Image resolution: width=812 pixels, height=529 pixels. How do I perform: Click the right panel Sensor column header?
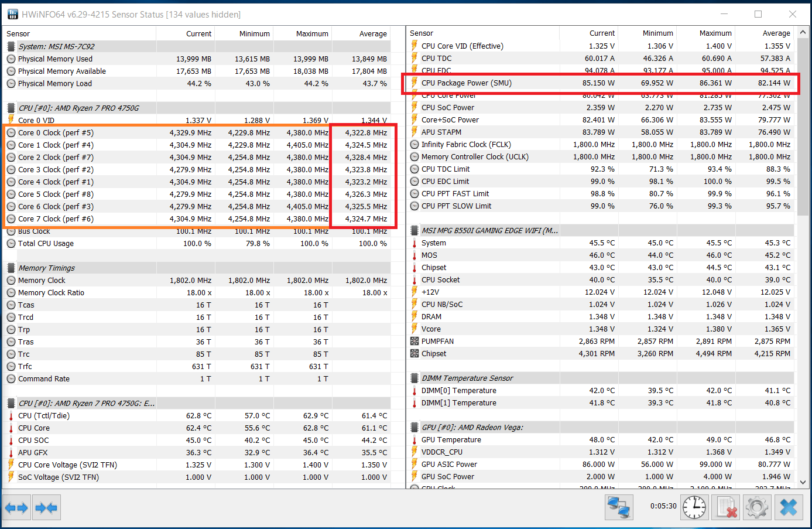(x=483, y=33)
